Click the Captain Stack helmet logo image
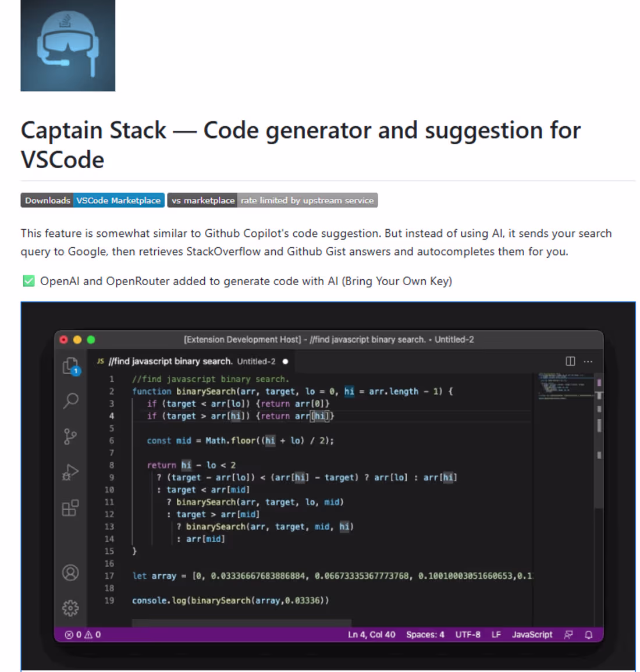 click(67, 45)
